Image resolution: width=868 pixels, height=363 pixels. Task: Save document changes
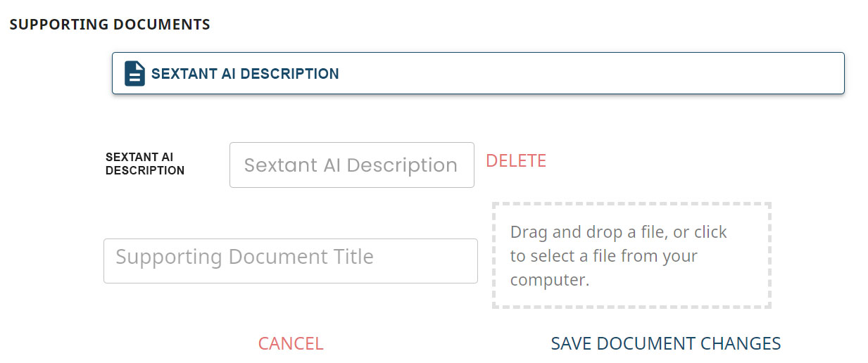click(665, 343)
